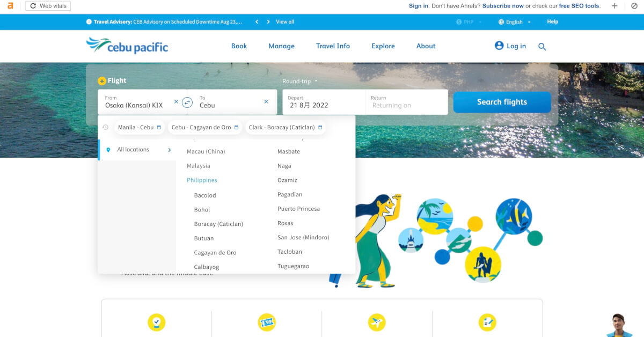Expand All locations in the sidebar
644x337 pixels.
coord(137,150)
